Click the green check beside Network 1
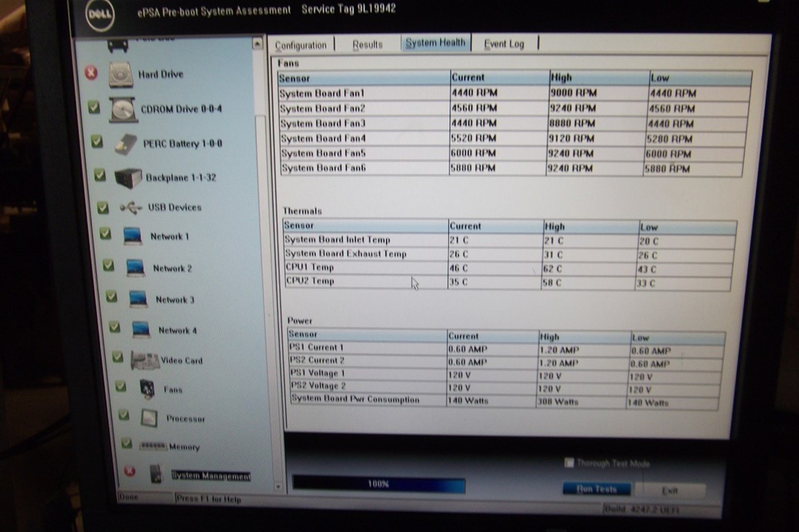 (105, 233)
